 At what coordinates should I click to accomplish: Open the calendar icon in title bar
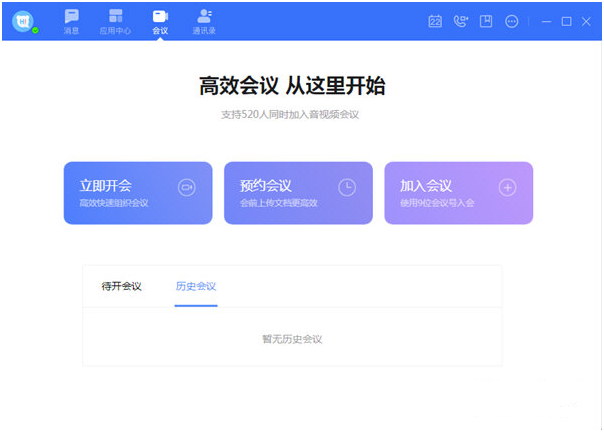click(x=435, y=21)
